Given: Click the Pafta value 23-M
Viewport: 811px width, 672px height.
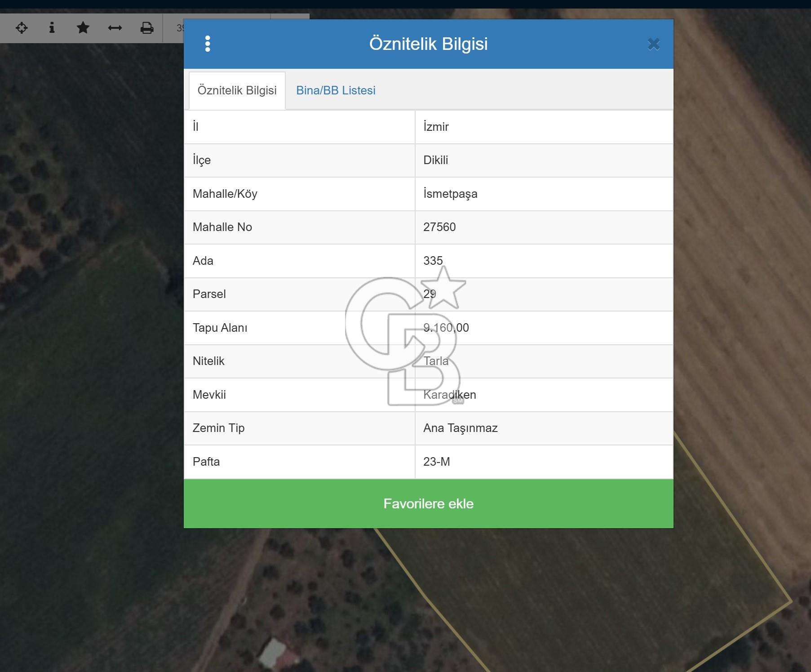Looking at the screenshot, I should (436, 462).
